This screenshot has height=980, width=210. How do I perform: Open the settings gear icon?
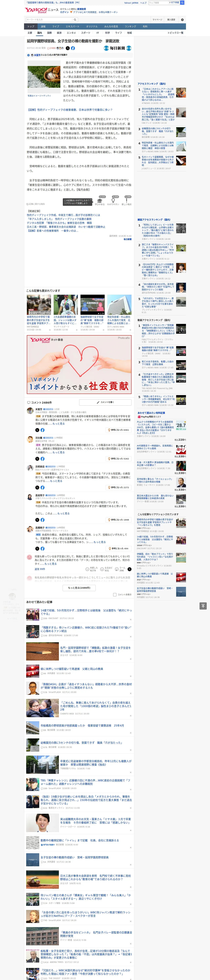[182, 20]
